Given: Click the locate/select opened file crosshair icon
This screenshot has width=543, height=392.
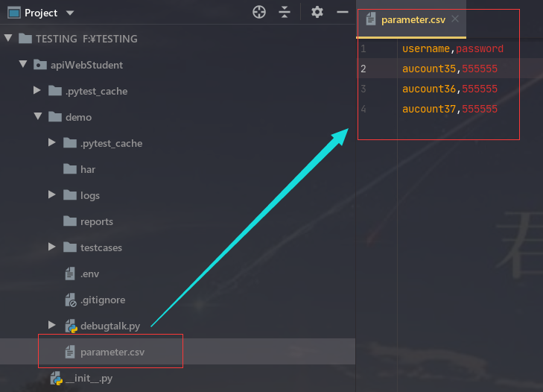Looking at the screenshot, I should pyautogui.click(x=259, y=12).
